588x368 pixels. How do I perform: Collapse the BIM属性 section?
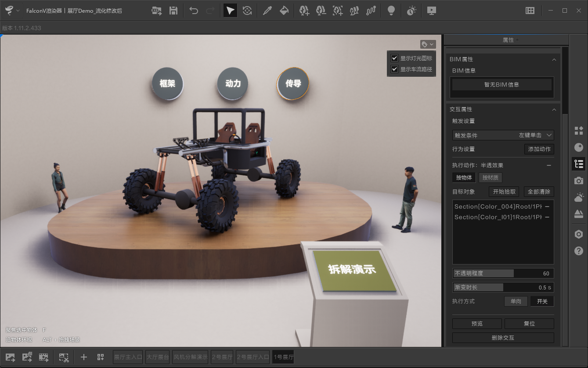(x=554, y=59)
